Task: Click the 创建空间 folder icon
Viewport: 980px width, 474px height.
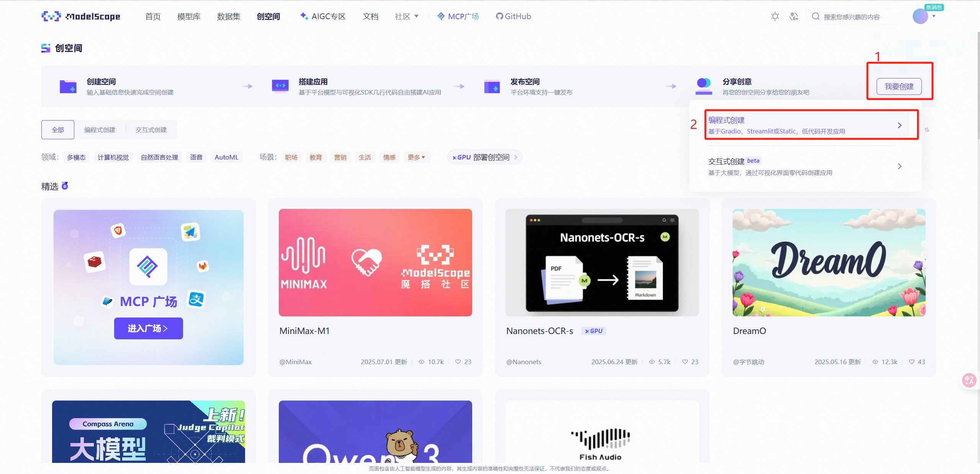Action: pos(68,86)
